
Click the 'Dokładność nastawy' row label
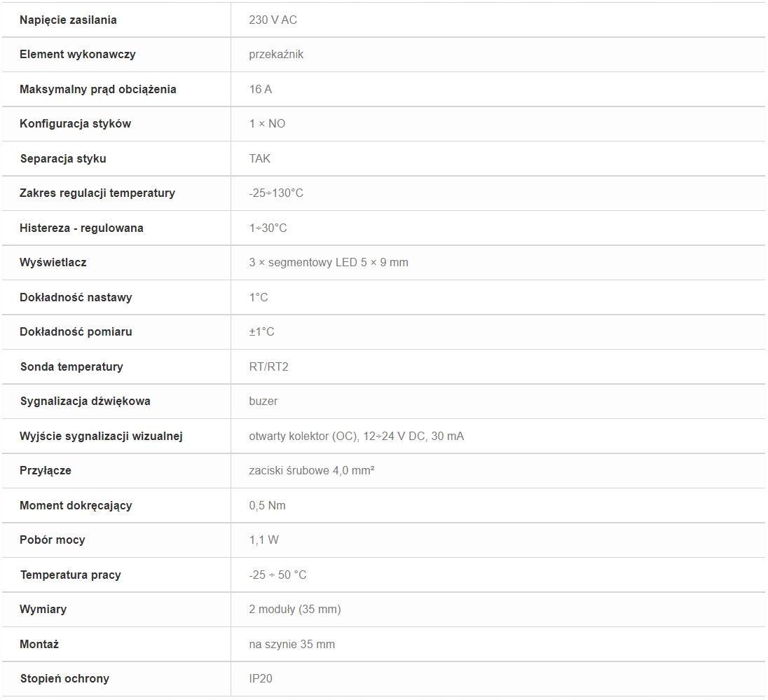[76, 297]
